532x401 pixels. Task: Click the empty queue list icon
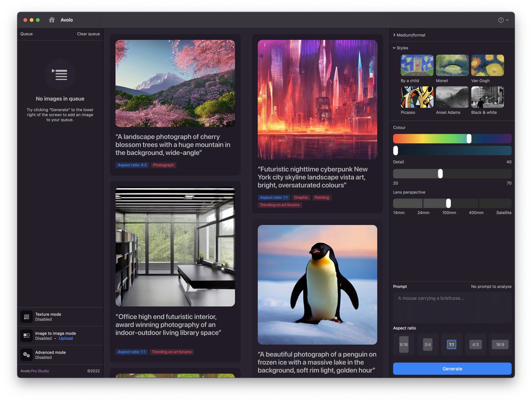click(x=60, y=75)
